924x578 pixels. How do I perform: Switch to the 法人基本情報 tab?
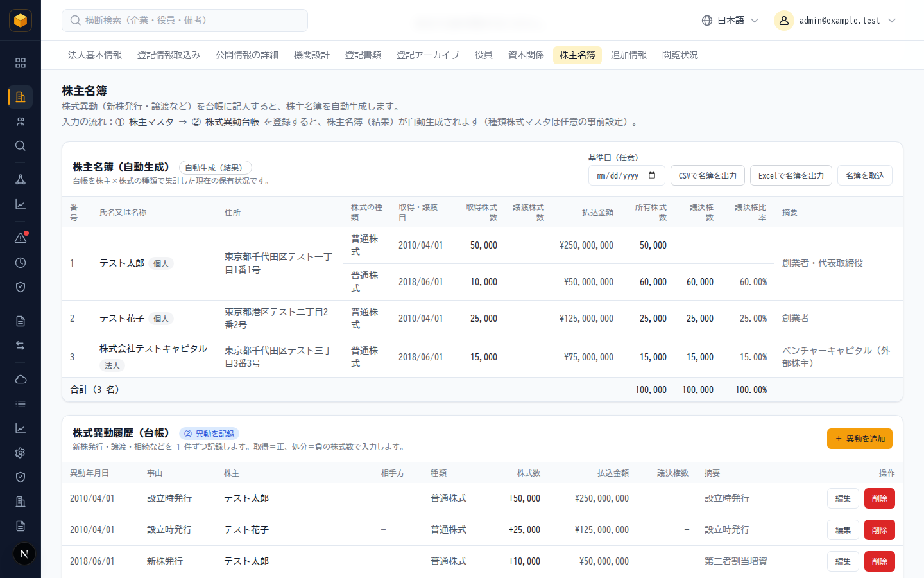95,55
